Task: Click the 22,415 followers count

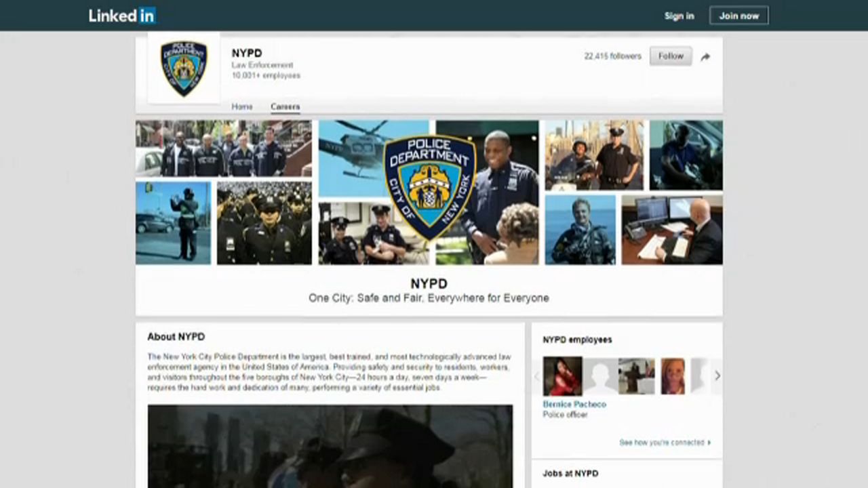Action: (x=612, y=56)
